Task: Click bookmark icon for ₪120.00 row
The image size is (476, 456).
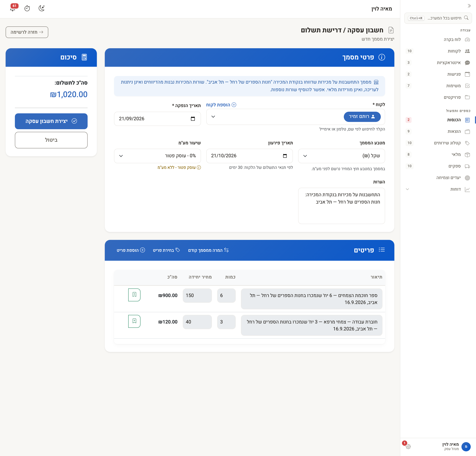Action: tap(134, 321)
